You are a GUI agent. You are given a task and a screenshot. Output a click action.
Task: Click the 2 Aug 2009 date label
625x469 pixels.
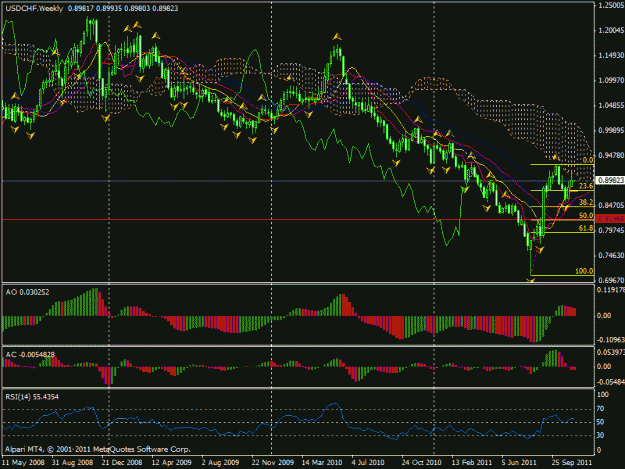[x=220, y=463]
